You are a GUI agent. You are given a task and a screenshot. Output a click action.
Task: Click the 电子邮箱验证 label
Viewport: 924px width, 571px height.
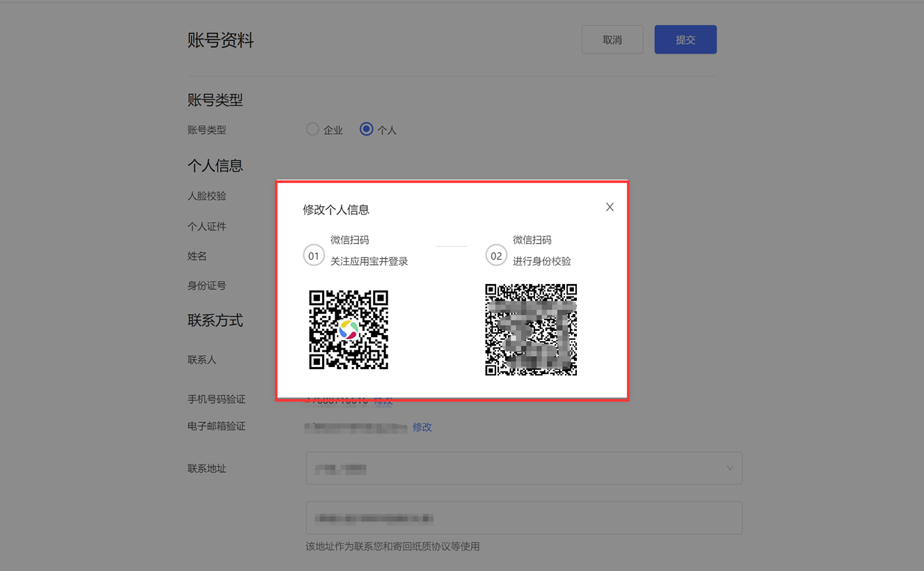point(216,426)
